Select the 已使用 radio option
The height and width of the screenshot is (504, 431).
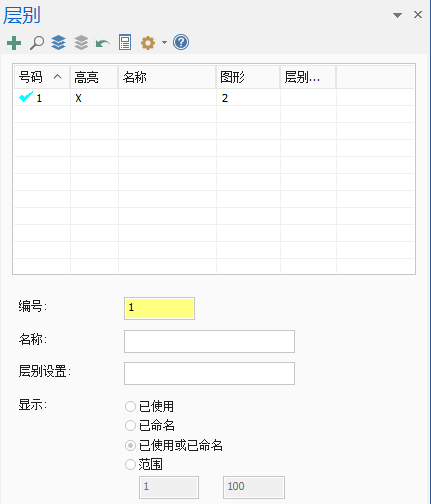coord(130,406)
